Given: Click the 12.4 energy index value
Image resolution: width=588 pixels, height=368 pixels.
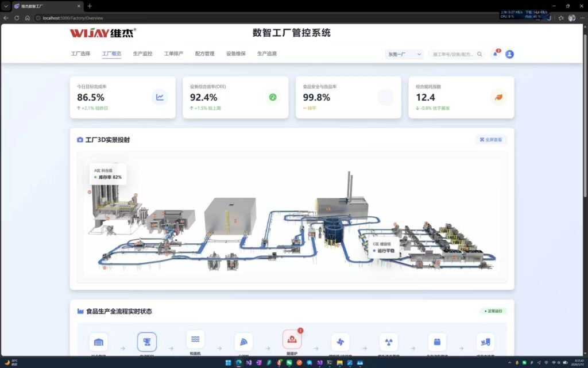Looking at the screenshot, I should [x=425, y=97].
